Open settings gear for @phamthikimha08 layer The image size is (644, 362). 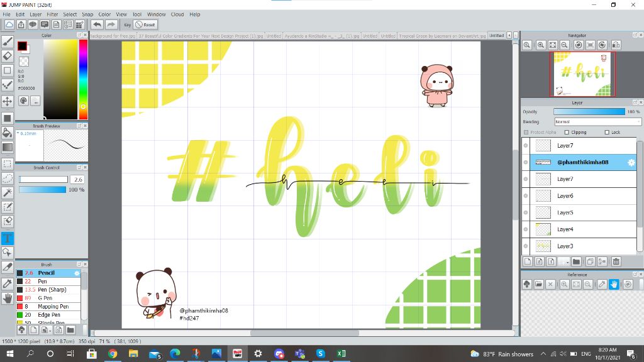click(631, 163)
